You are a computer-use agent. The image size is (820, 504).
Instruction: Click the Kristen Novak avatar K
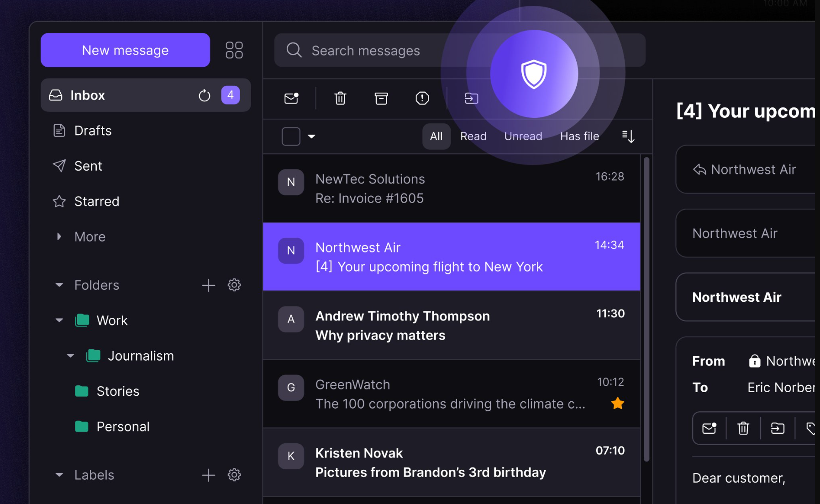pos(291,456)
